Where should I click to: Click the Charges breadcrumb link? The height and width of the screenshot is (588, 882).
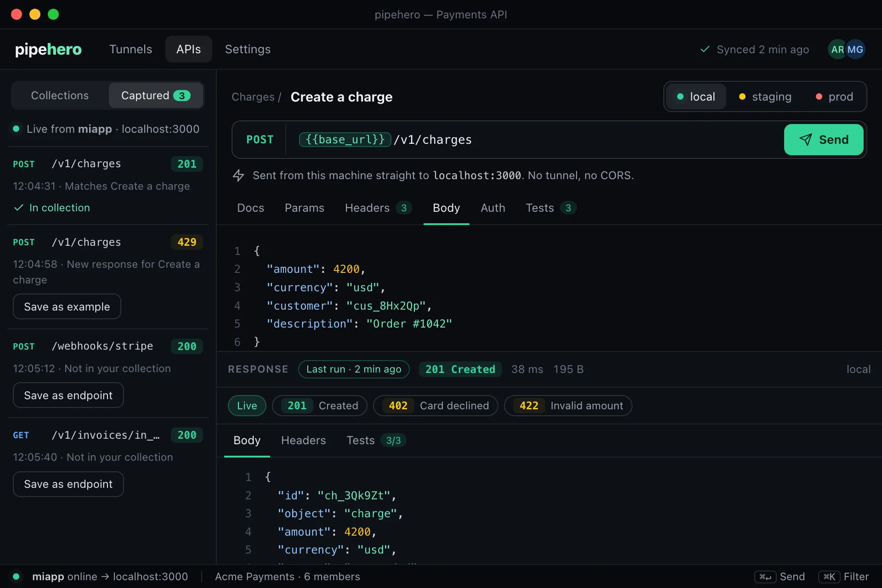point(253,97)
